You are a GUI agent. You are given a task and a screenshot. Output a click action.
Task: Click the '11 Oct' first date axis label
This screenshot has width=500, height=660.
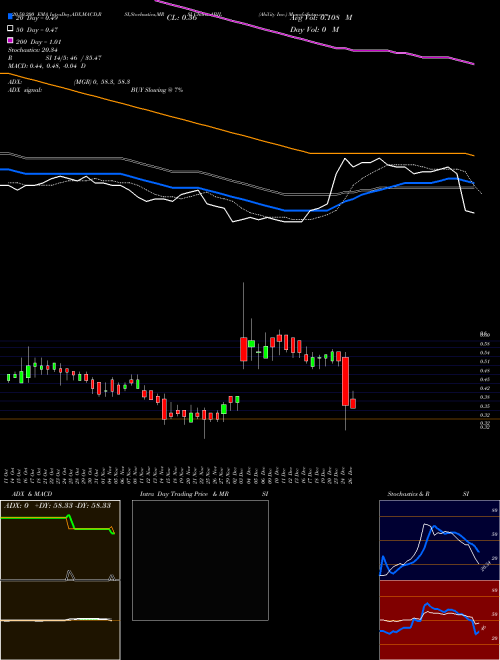(x=7, y=476)
